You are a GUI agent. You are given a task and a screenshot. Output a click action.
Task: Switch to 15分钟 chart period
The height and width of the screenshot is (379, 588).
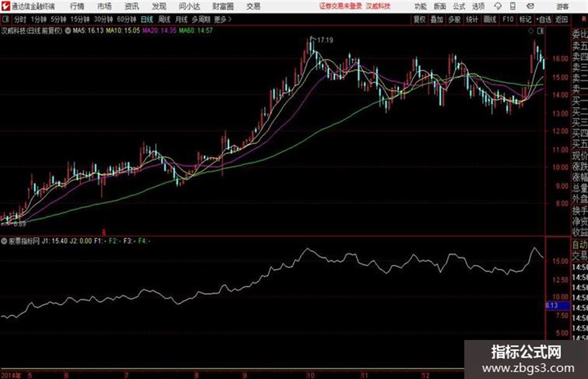pyautogui.click(x=80, y=19)
